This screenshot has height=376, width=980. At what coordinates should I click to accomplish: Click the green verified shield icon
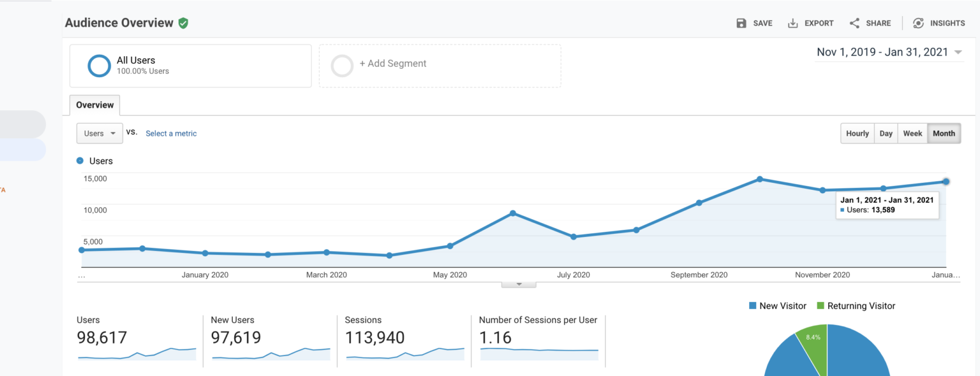[183, 23]
